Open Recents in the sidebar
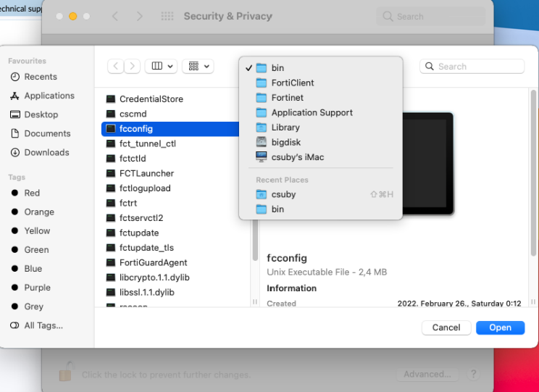The width and height of the screenshot is (539, 392). 40,77
